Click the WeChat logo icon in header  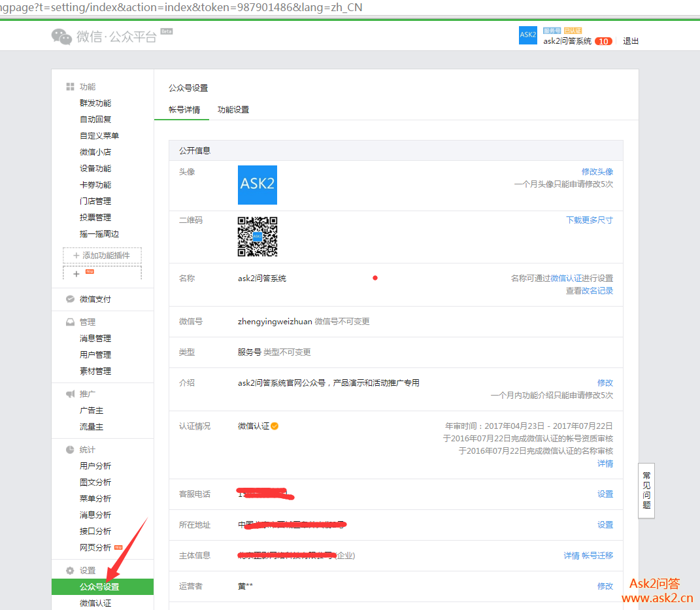click(x=61, y=36)
